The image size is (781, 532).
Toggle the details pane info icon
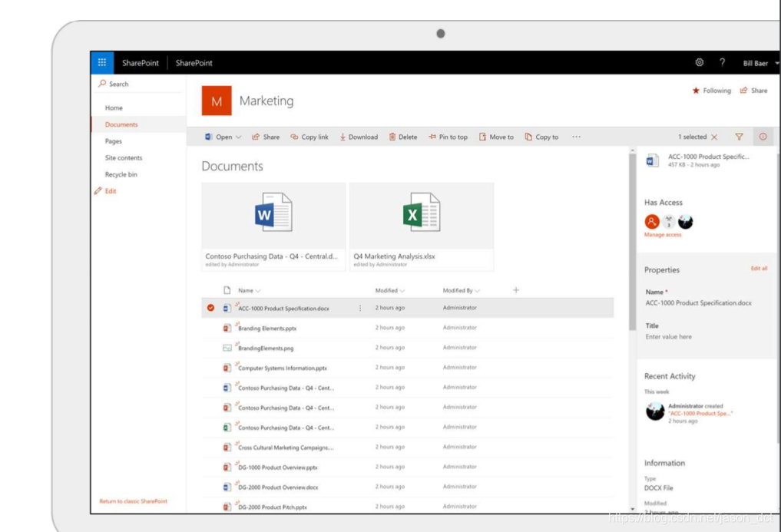click(763, 137)
